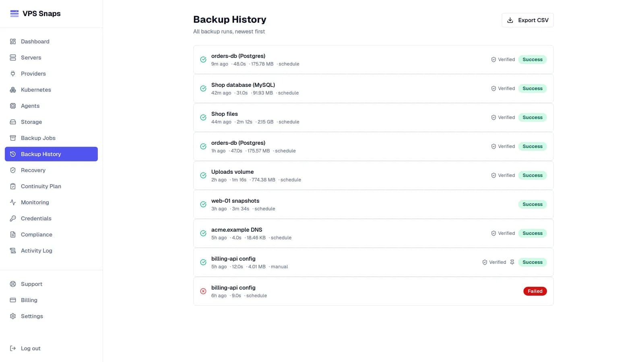
Task: Select the orders-db (Postgres) 1h ago run
Action: tap(373, 146)
